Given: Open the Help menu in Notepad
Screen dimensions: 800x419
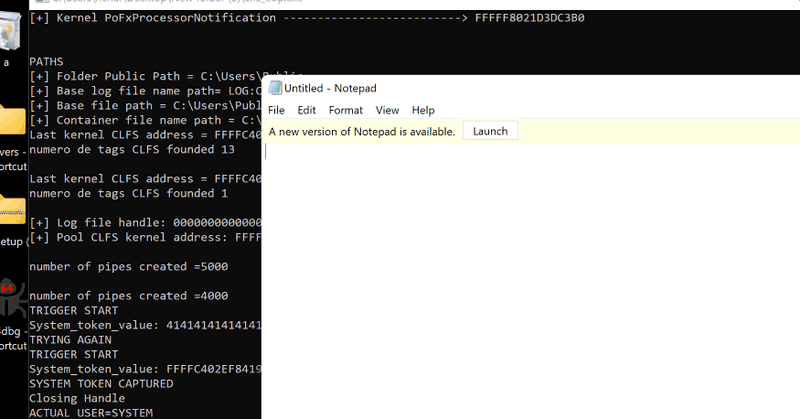Looking at the screenshot, I should (x=423, y=110).
